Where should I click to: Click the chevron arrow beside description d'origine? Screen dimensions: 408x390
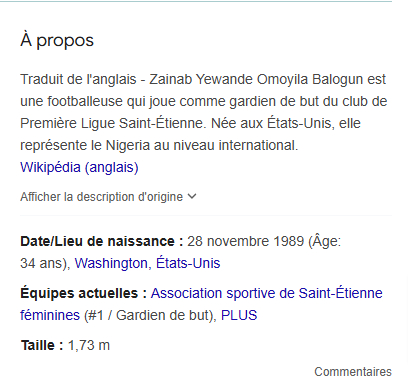pos(192,196)
